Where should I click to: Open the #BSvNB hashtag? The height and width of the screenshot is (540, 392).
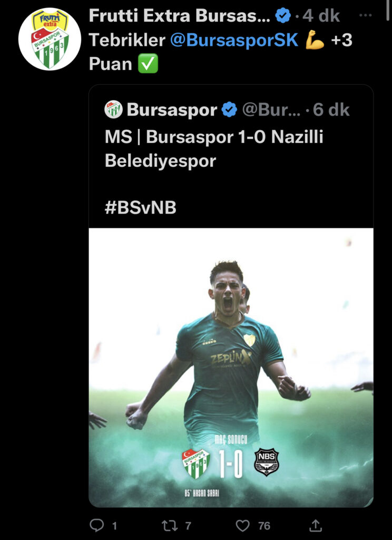tap(141, 208)
